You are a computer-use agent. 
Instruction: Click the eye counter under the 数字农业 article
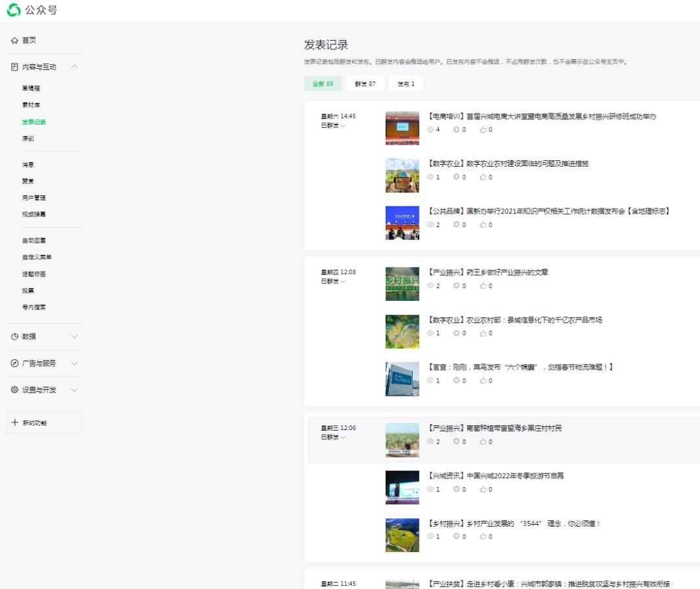[x=430, y=178]
